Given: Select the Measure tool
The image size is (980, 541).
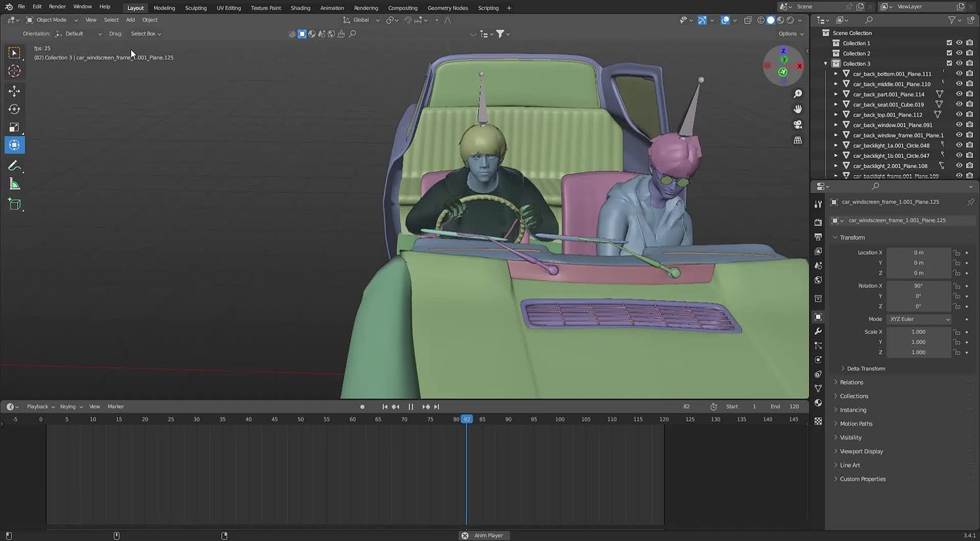Looking at the screenshot, I should click(14, 184).
